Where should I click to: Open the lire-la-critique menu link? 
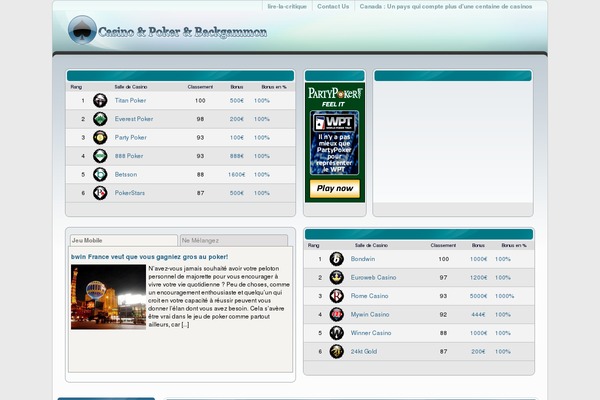287,7
